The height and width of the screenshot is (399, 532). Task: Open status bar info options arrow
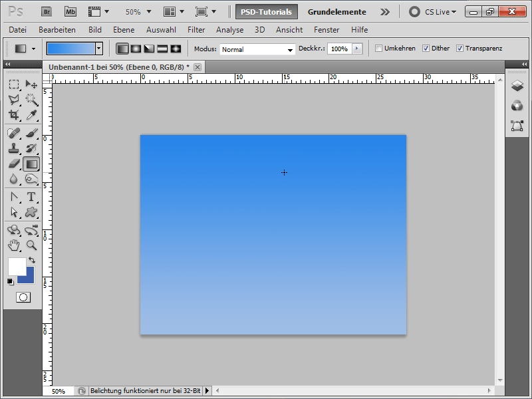(207, 391)
